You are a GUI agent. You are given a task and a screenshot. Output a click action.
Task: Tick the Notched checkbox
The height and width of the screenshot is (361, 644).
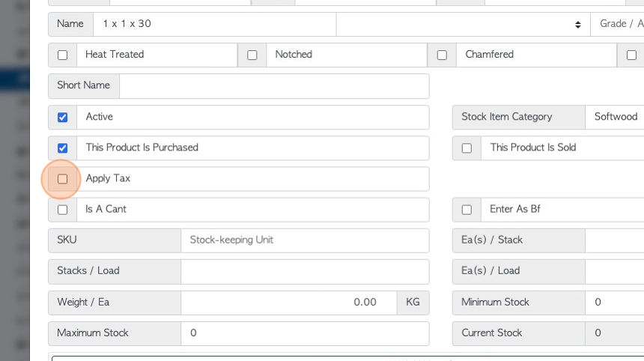pos(252,55)
